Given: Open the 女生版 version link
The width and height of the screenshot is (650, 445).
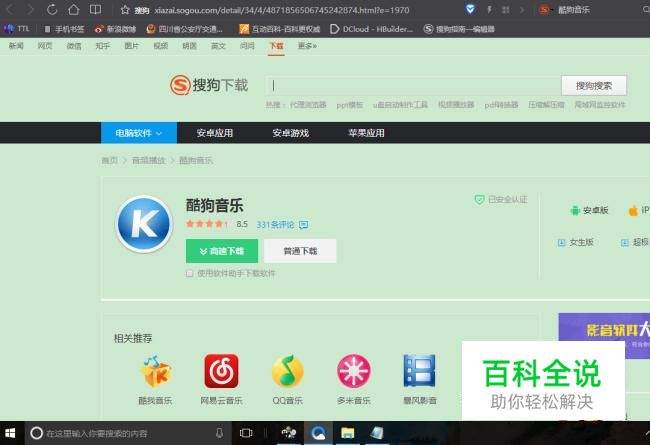Looking at the screenshot, I should pos(576,243).
